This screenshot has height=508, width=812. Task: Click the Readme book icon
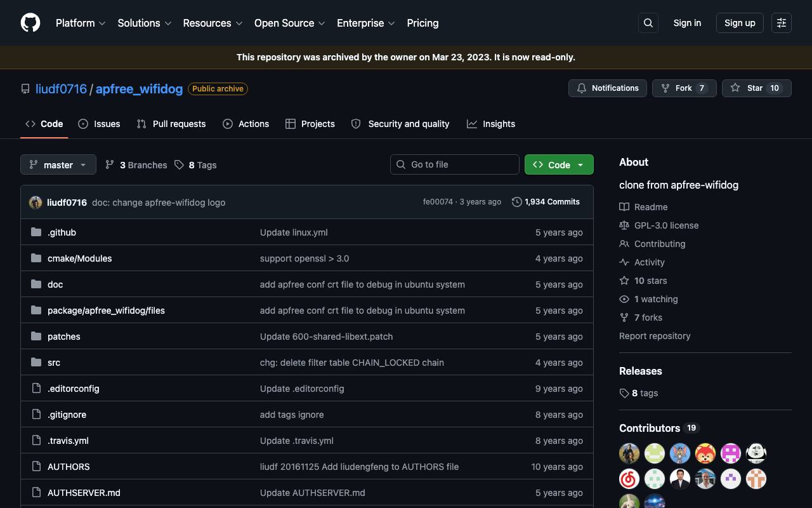624,207
